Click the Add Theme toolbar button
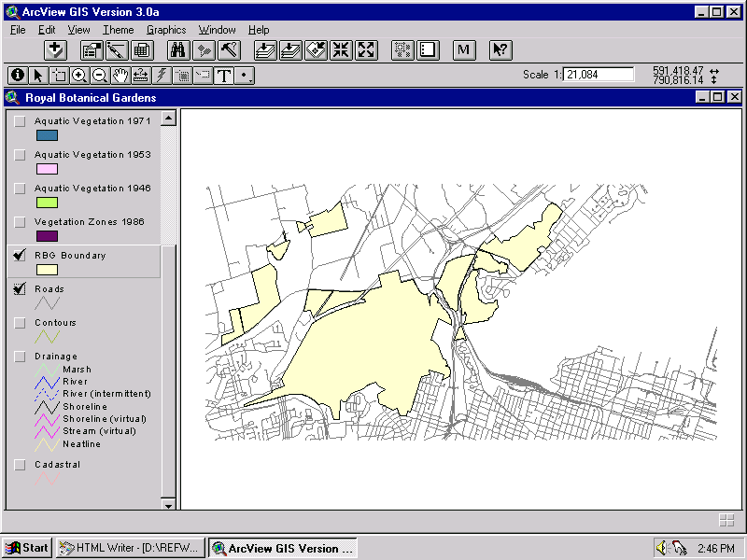The width and height of the screenshot is (747, 560). 56,50
